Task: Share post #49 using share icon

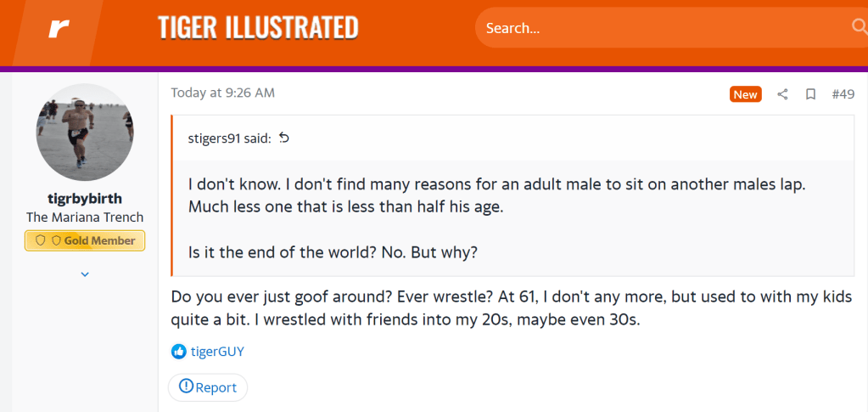Action: click(x=783, y=94)
